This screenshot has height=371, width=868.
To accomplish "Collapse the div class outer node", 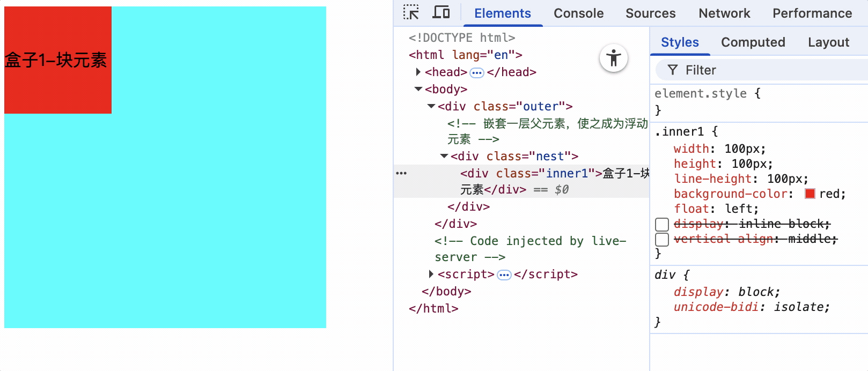I will tap(431, 106).
